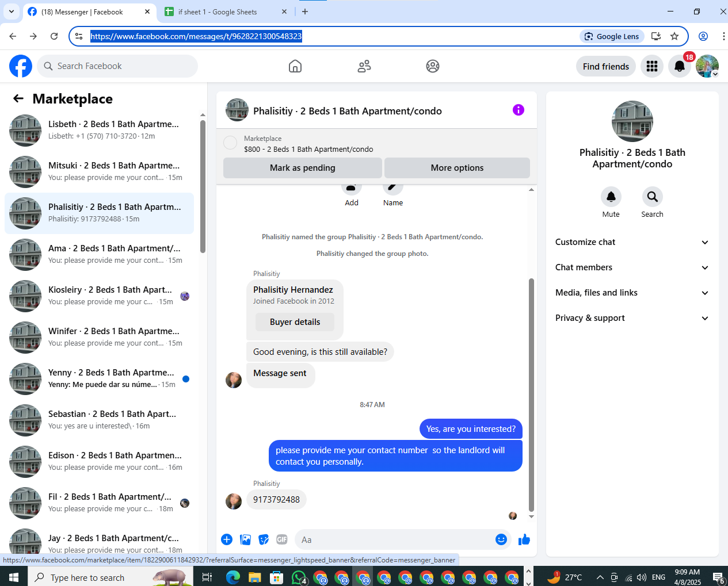Open the Friends icon in top navigation
Screen dimensions: 728x586
[x=364, y=66]
